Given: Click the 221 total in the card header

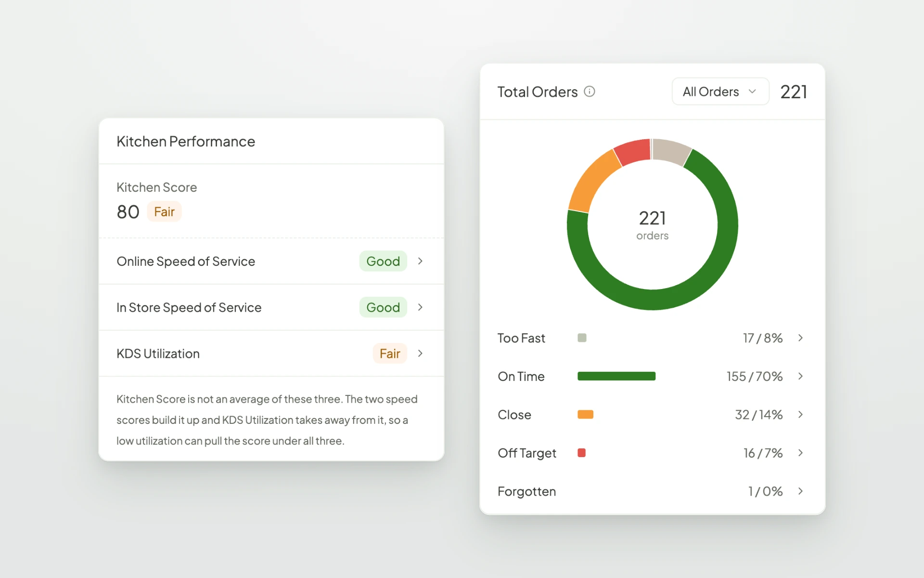Looking at the screenshot, I should pyautogui.click(x=794, y=92).
